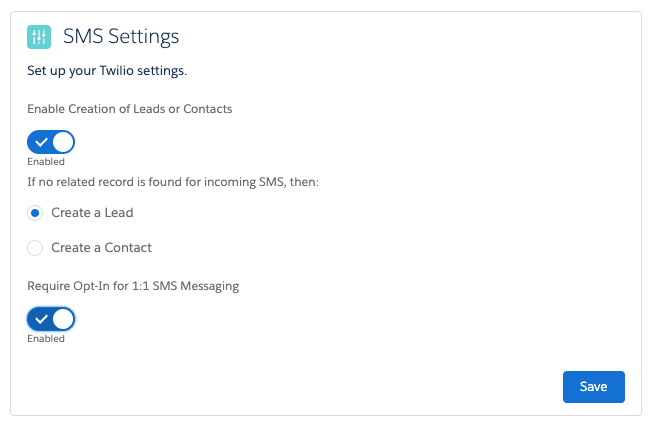Click the 'Create a Lead' label text
Image resolution: width=652 pixels, height=426 pixels.
(x=92, y=213)
